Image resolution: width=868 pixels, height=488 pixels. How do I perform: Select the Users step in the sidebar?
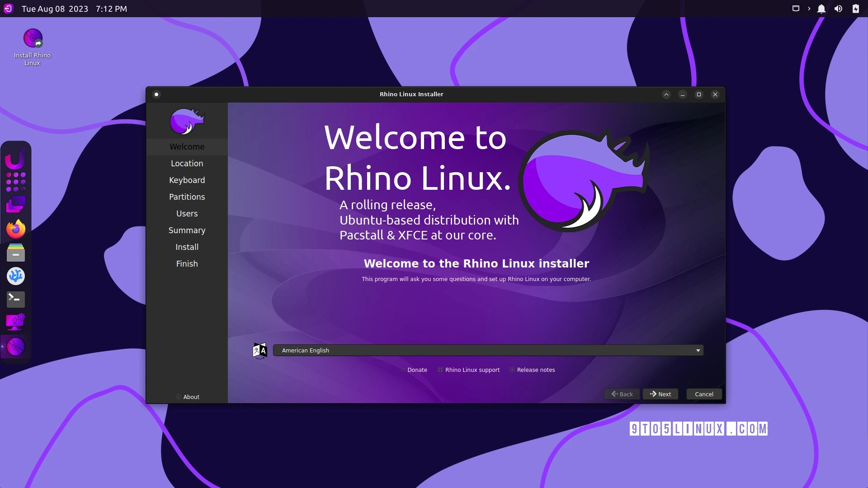tap(187, 213)
